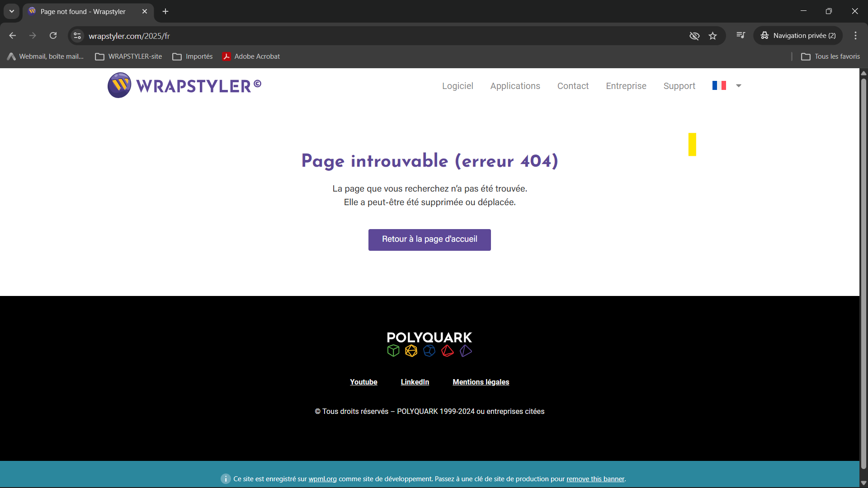This screenshot has height=488, width=868.
Task: Click the URL address bar field
Action: [x=362, y=36]
